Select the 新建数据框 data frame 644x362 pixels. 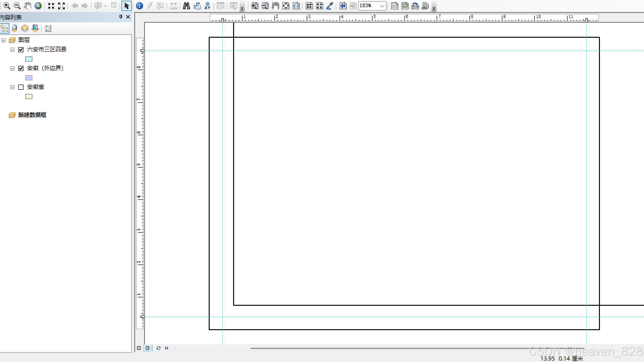32,115
